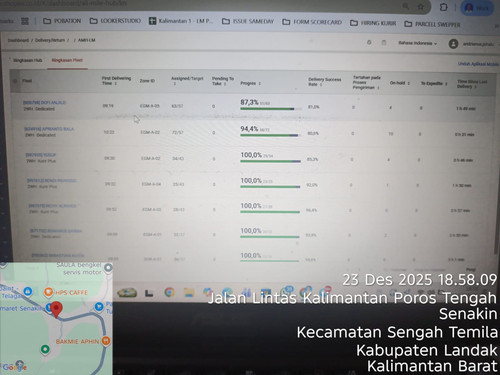Sort by Delivery Success Rate column

pyautogui.click(x=324, y=82)
